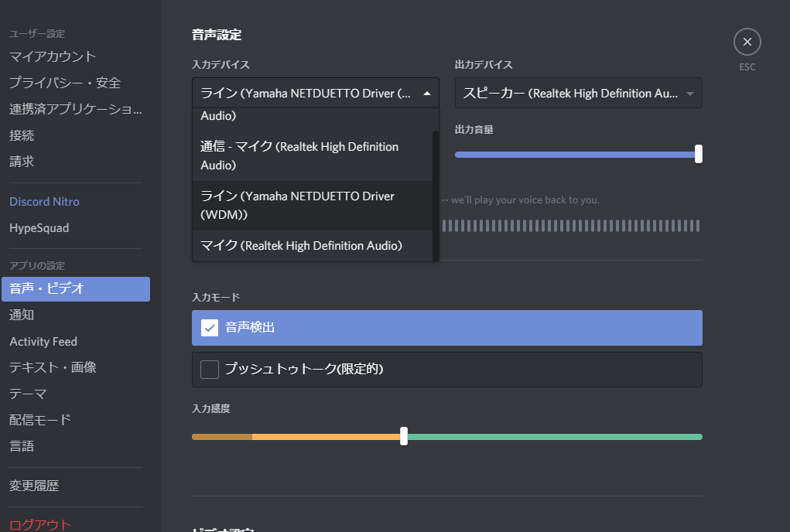Close settings with the ESC X icon
The width and height of the screenshot is (790, 532).
click(747, 42)
